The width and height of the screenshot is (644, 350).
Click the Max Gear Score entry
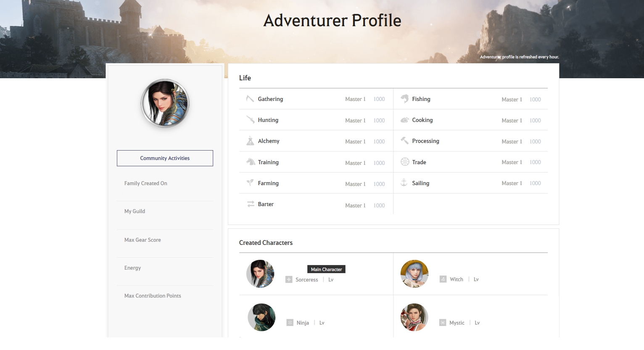[143, 240]
